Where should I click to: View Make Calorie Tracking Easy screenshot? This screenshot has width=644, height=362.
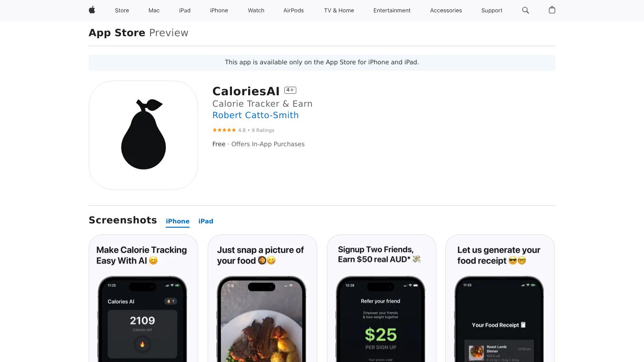tap(143, 298)
